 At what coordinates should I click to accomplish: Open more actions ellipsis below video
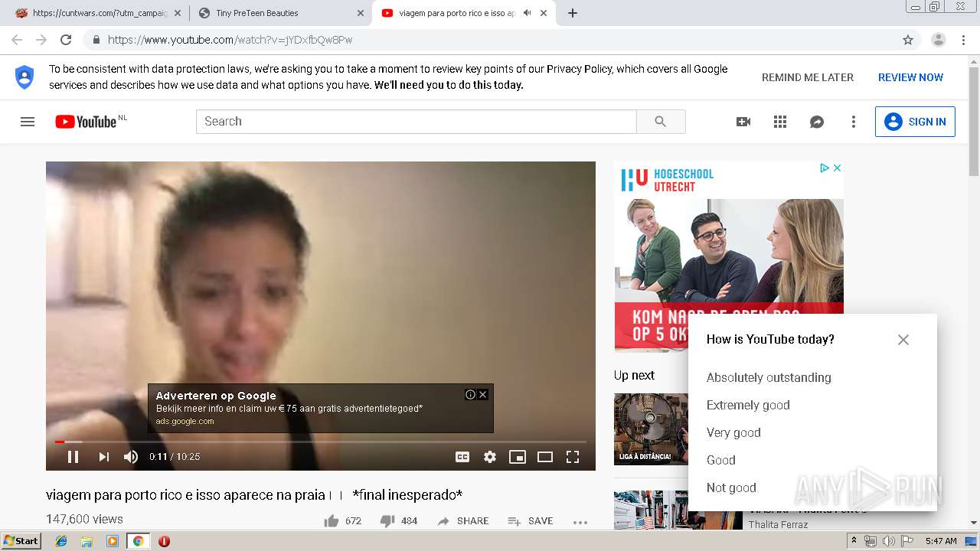pos(580,522)
